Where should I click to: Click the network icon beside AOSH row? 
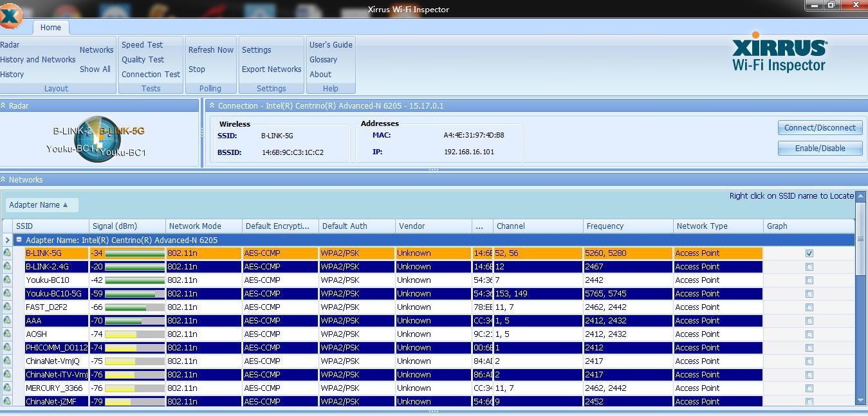point(7,334)
